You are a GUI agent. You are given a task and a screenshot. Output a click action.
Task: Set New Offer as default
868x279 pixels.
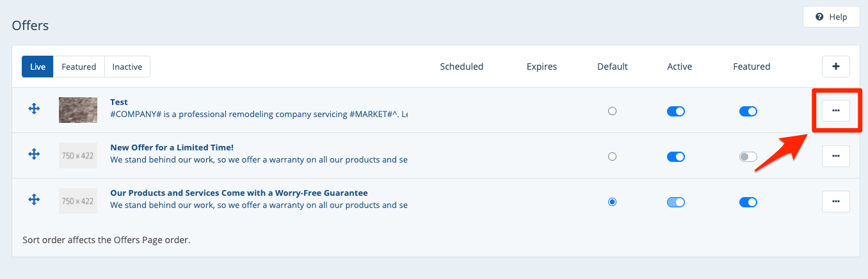[x=612, y=157]
